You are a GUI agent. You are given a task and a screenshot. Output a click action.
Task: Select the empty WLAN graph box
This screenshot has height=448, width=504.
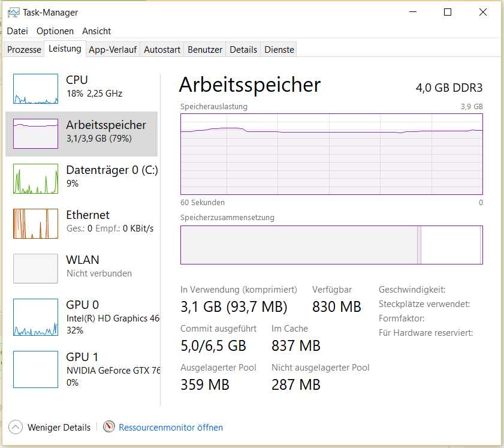(35, 269)
